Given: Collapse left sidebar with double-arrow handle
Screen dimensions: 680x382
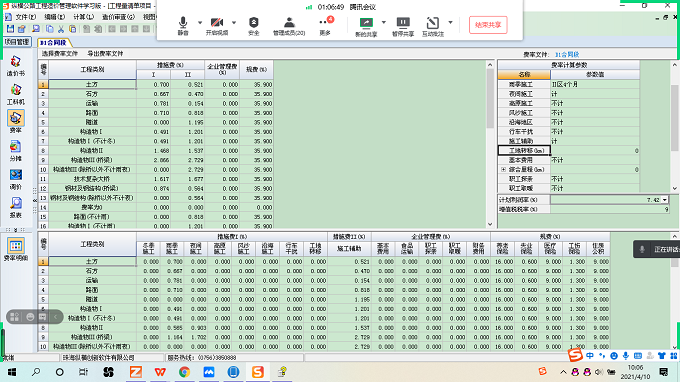Looking at the screenshot, I should (x=35, y=200).
